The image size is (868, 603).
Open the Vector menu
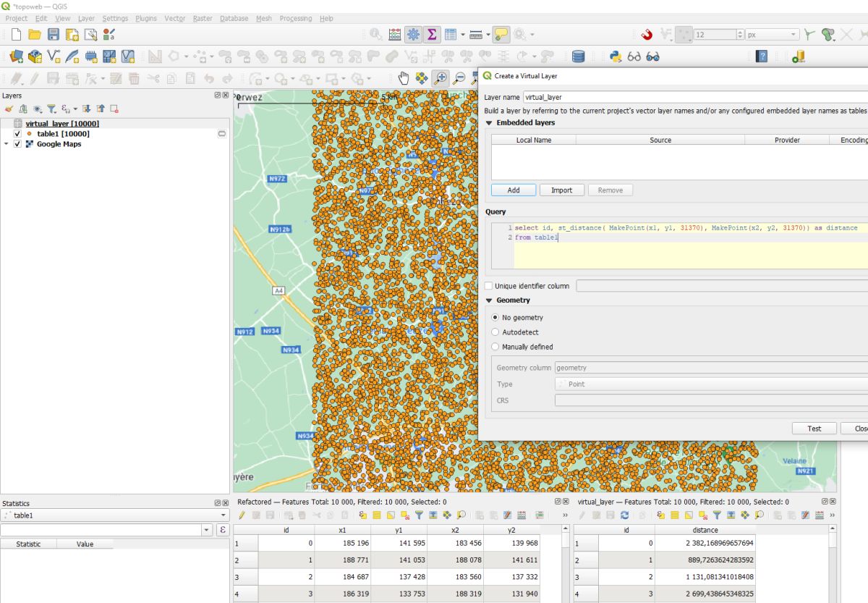coord(174,18)
